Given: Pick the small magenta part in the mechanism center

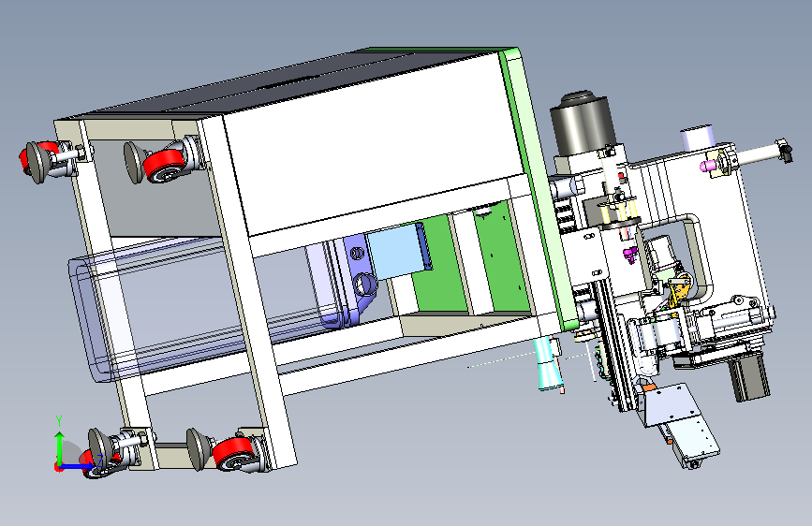Looking at the screenshot, I should coord(629,255).
